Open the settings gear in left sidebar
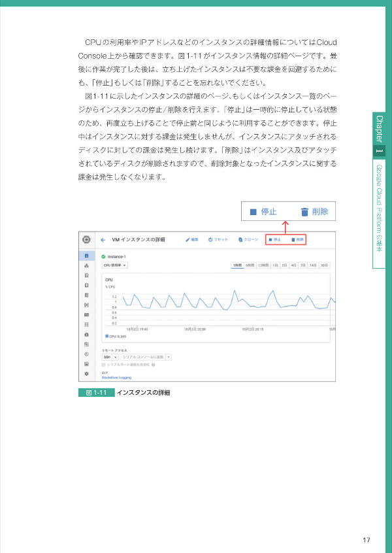The height and width of the screenshot is (553, 392). (86, 373)
